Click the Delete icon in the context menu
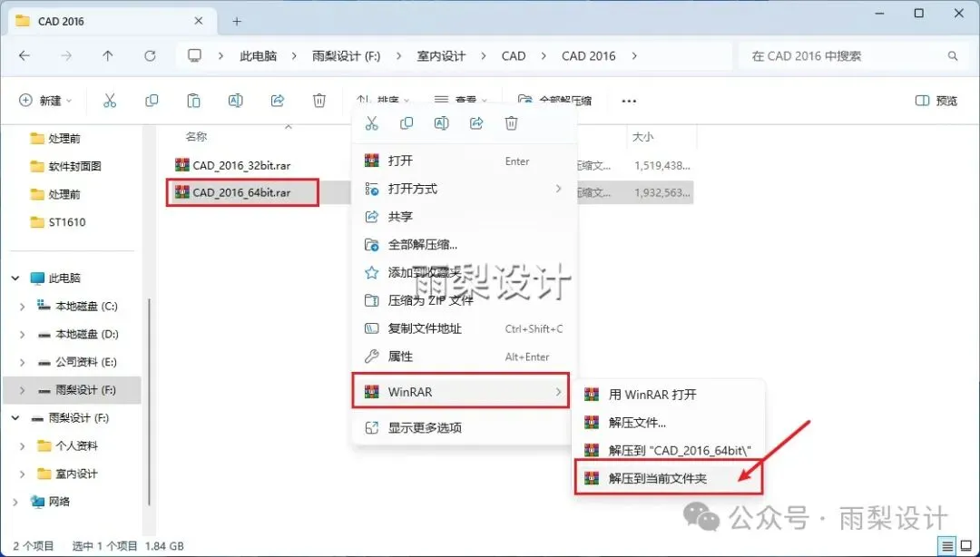 pos(511,123)
